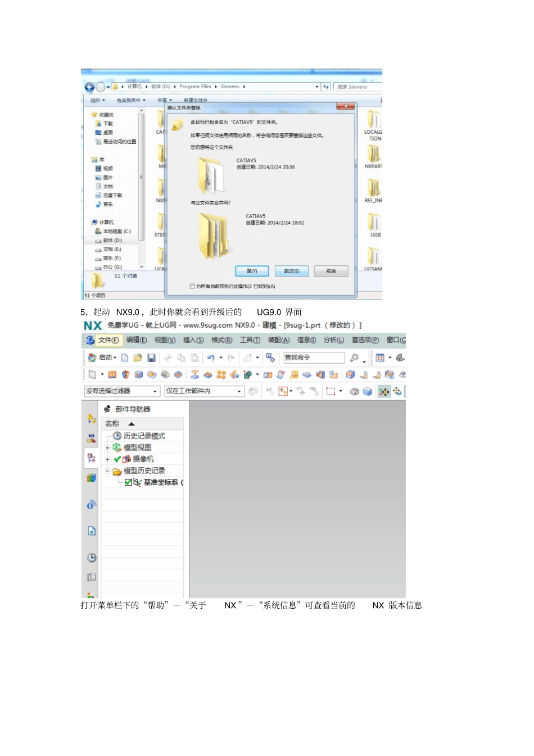Viewport: 534px width, 756px height.
Task: Expand the 模型视图 tree node
Action: [107, 447]
